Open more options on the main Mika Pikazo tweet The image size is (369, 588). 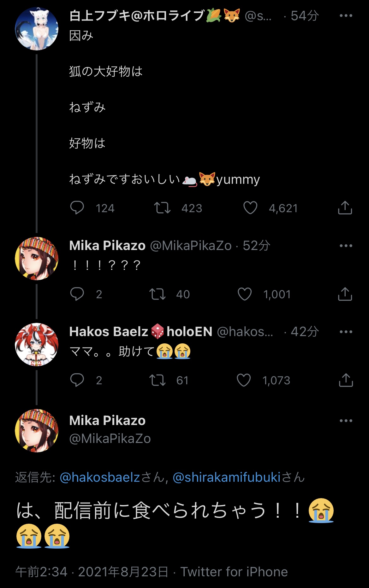pos(346,421)
